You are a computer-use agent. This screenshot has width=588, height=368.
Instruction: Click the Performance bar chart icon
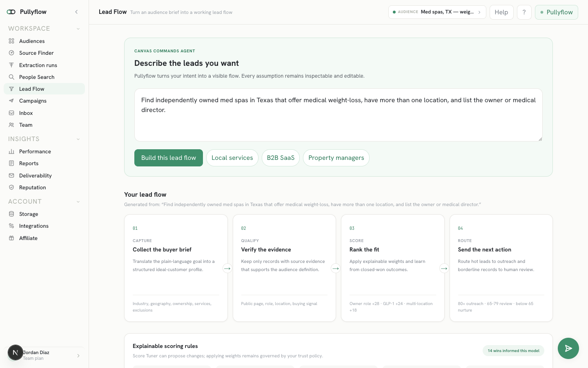(x=11, y=151)
